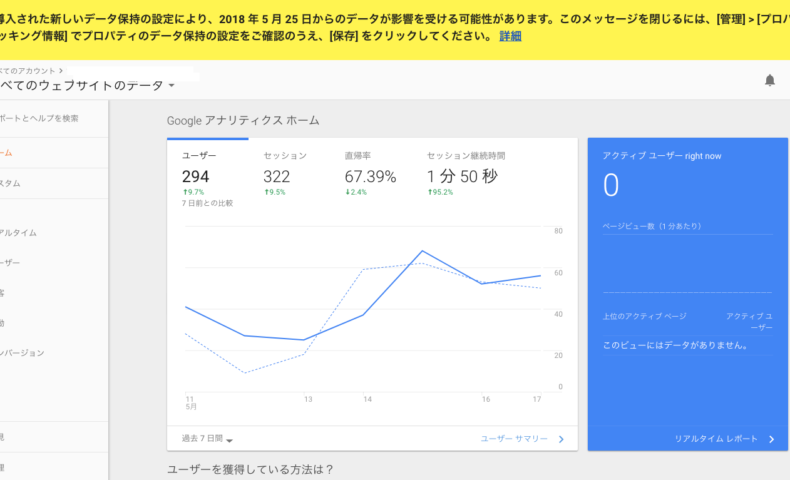
Task: Click the 上位のアクティブ ページ column header
Action: (644, 316)
